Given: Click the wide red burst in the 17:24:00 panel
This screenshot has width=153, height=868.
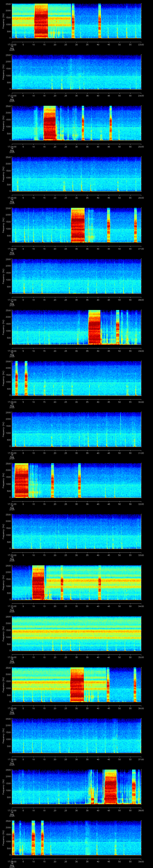Looking at the screenshot, I should click(50, 123).
